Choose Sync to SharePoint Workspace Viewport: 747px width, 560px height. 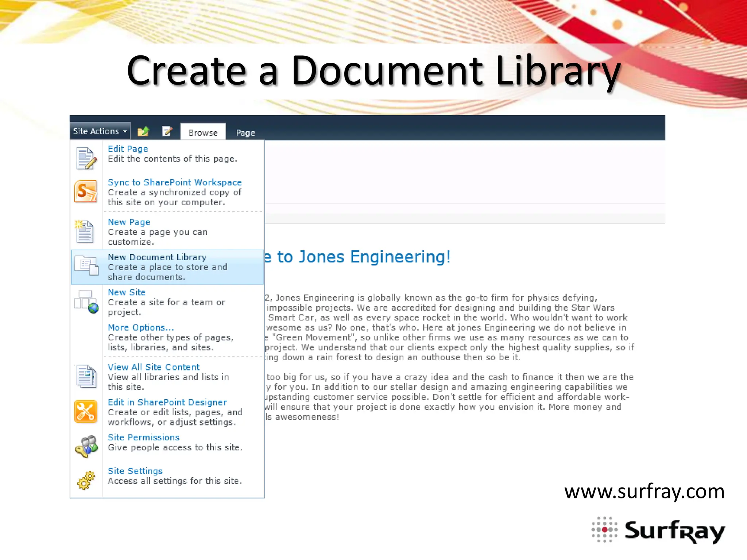pyautogui.click(x=175, y=182)
